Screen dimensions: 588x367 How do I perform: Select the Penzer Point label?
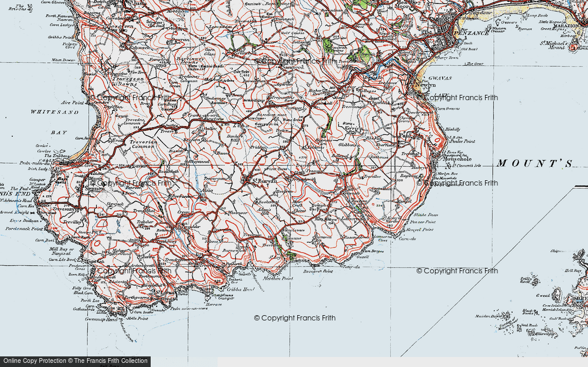click(x=423, y=221)
